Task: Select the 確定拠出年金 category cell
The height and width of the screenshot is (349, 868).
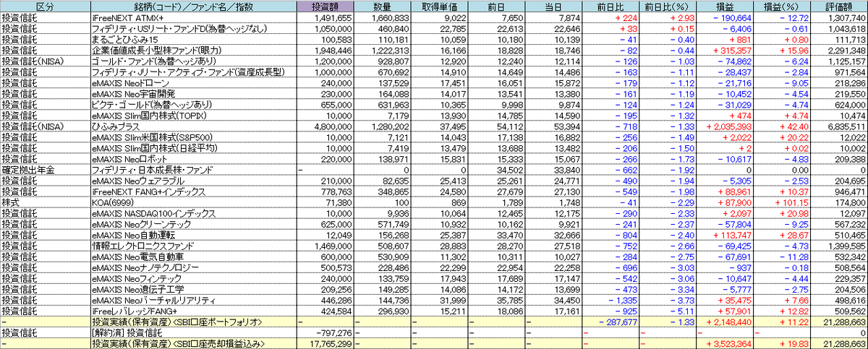Action: pos(44,171)
